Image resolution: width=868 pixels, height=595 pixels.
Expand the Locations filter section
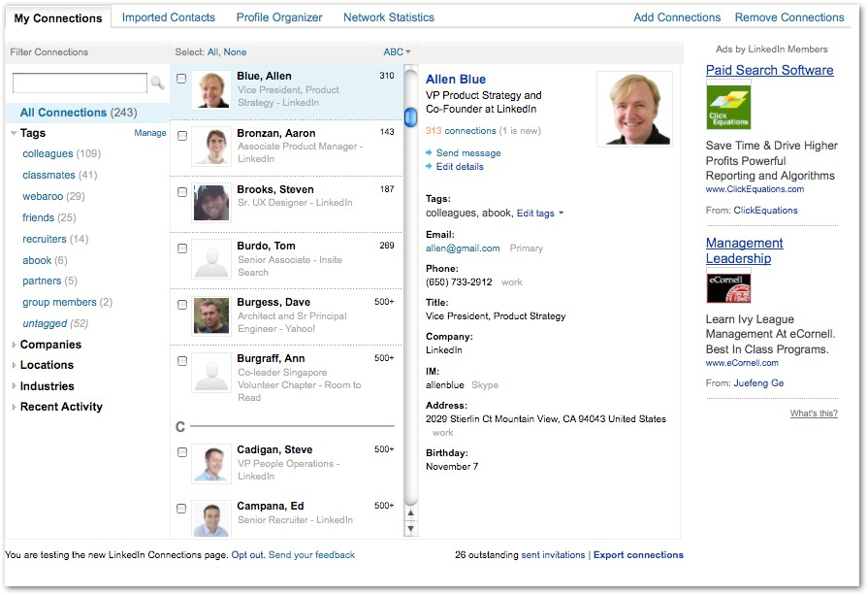pyautogui.click(x=14, y=365)
